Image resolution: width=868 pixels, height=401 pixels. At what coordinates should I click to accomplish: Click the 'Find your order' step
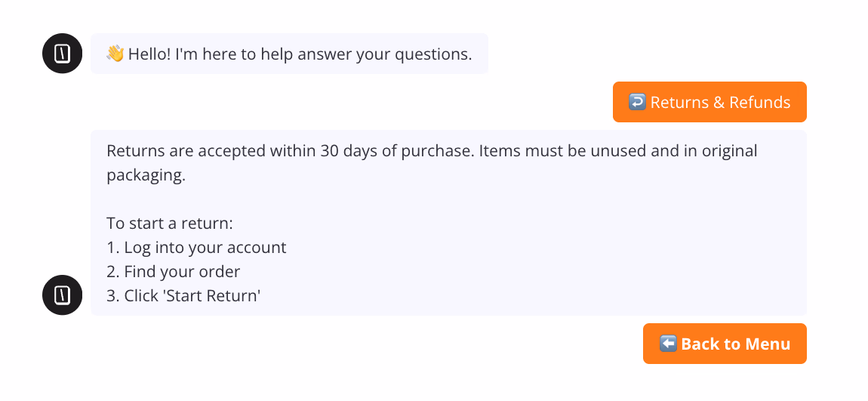tap(182, 272)
